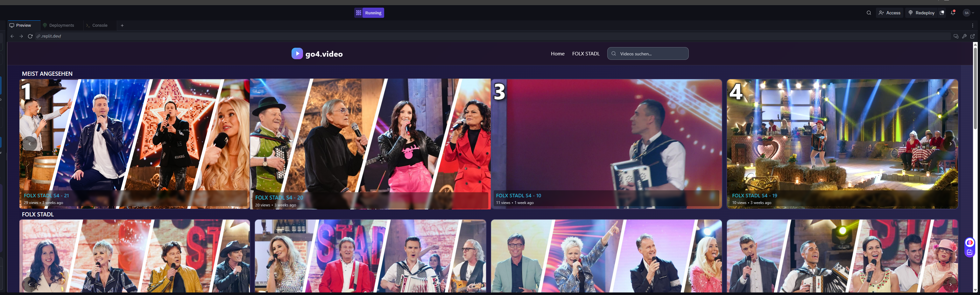
Task: Click the '11 views • 1 week ago' text
Action: tap(515, 203)
